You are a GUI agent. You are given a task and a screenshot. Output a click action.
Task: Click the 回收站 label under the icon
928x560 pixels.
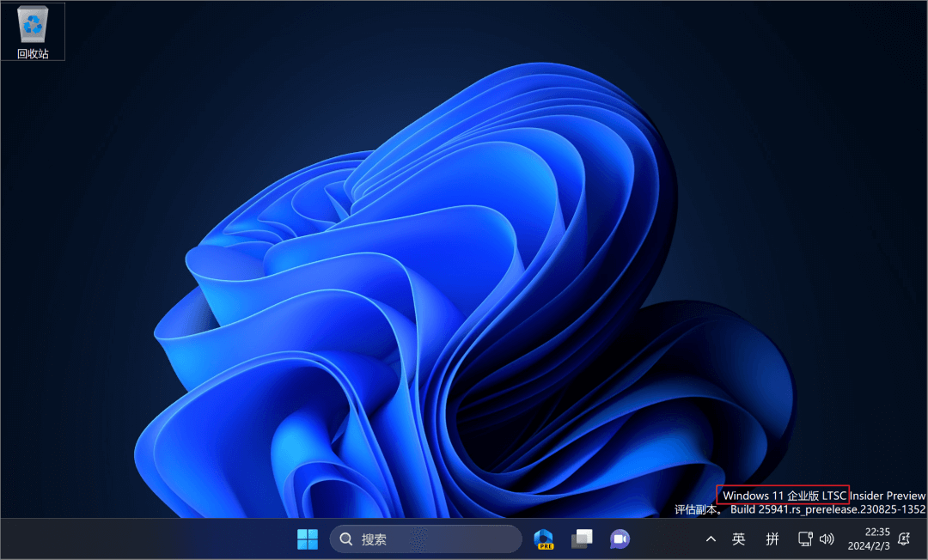[34, 53]
